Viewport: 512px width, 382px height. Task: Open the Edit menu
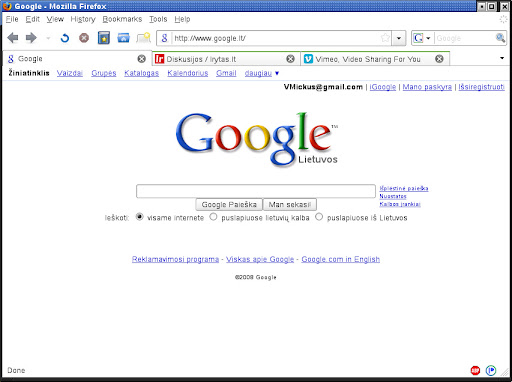pos(33,19)
